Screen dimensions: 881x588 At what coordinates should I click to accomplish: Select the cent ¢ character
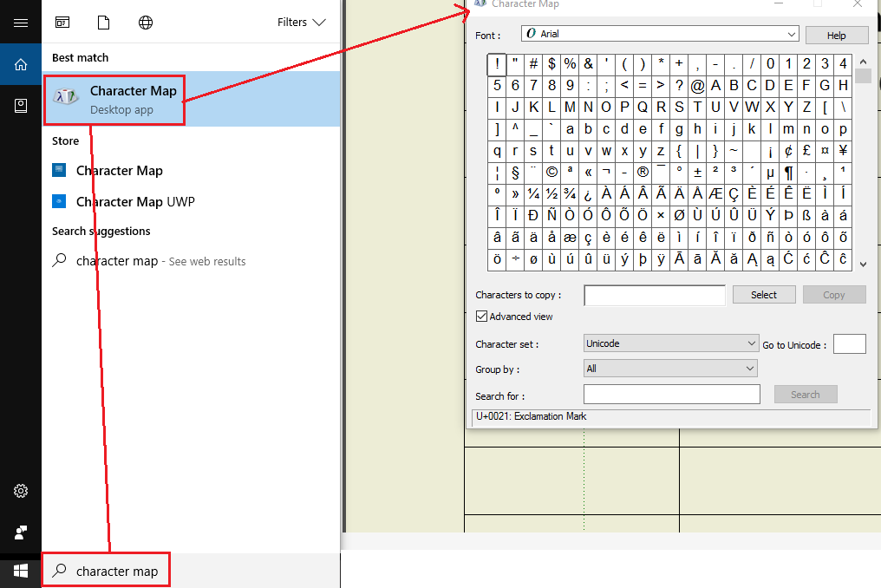pos(788,151)
